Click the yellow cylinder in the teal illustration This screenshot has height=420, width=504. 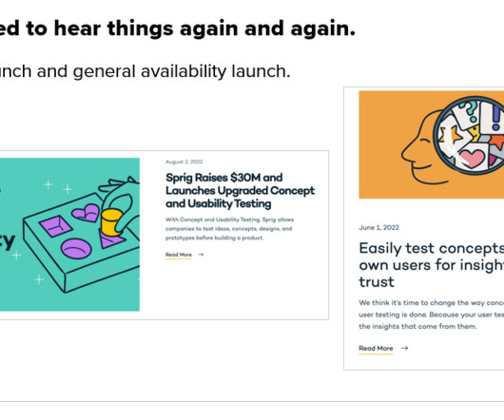(x=111, y=222)
